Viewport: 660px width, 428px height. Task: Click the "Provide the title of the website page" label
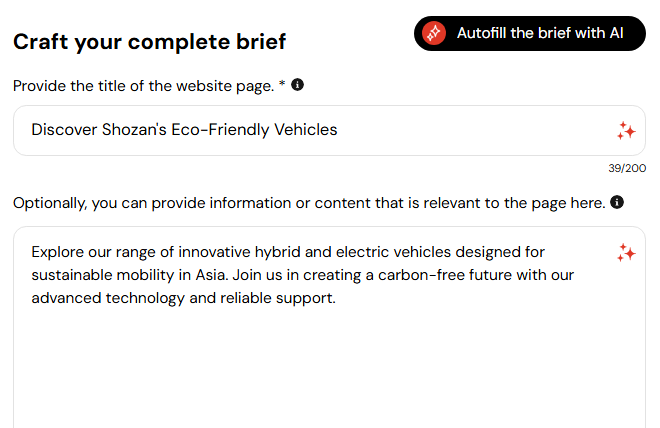pyautogui.click(x=143, y=86)
